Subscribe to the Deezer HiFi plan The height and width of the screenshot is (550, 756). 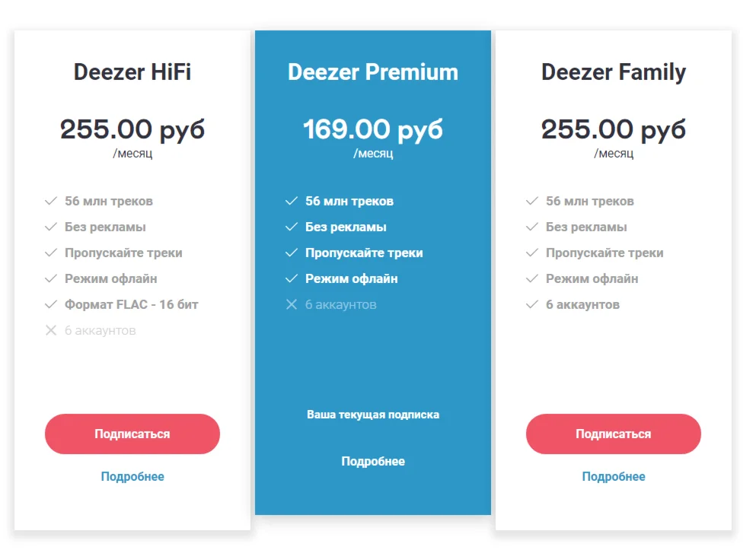[132, 434]
